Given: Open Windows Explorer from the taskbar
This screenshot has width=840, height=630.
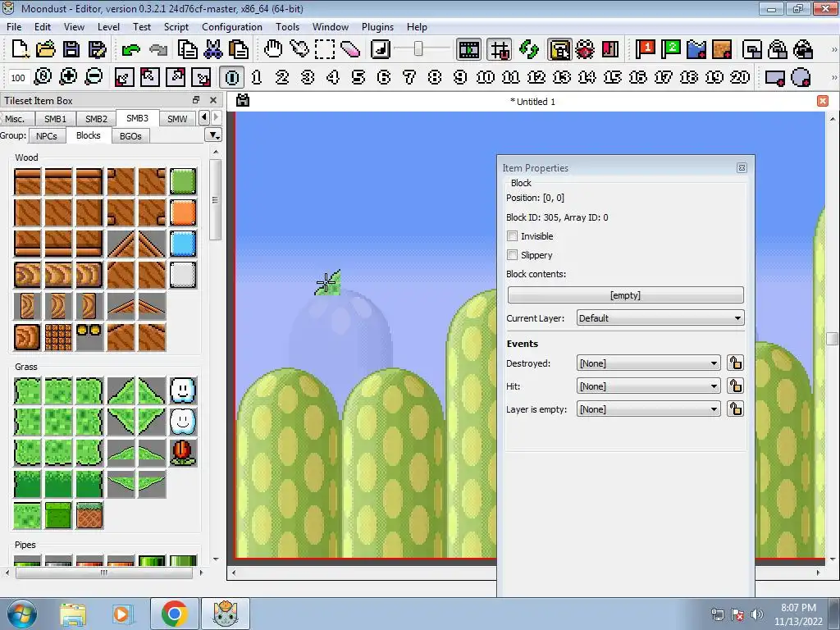Looking at the screenshot, I should click(73, 614).
